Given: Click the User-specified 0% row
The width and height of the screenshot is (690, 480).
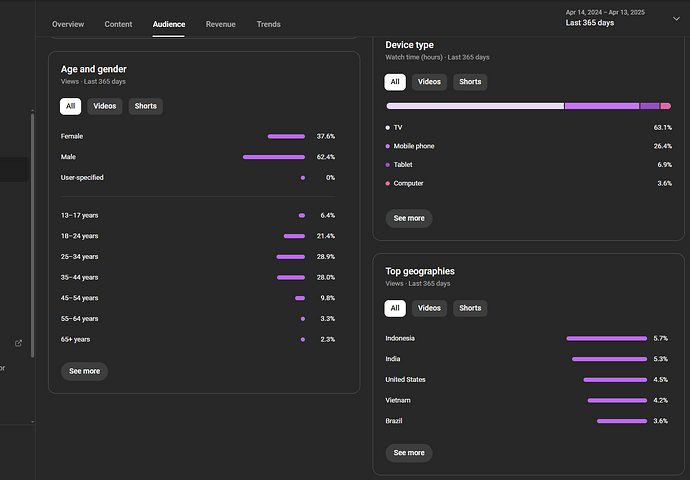Looking at the screenshot, I should (198, 178).
